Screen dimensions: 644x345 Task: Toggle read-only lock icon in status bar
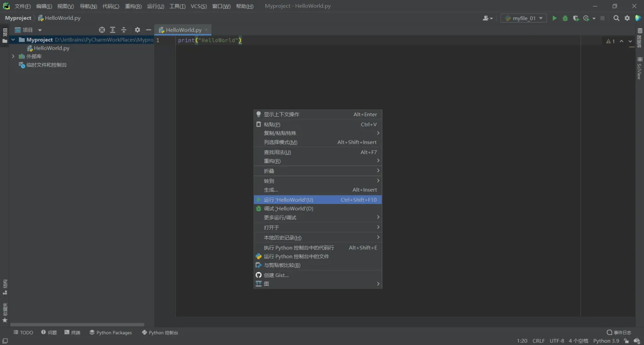(627, 341)
